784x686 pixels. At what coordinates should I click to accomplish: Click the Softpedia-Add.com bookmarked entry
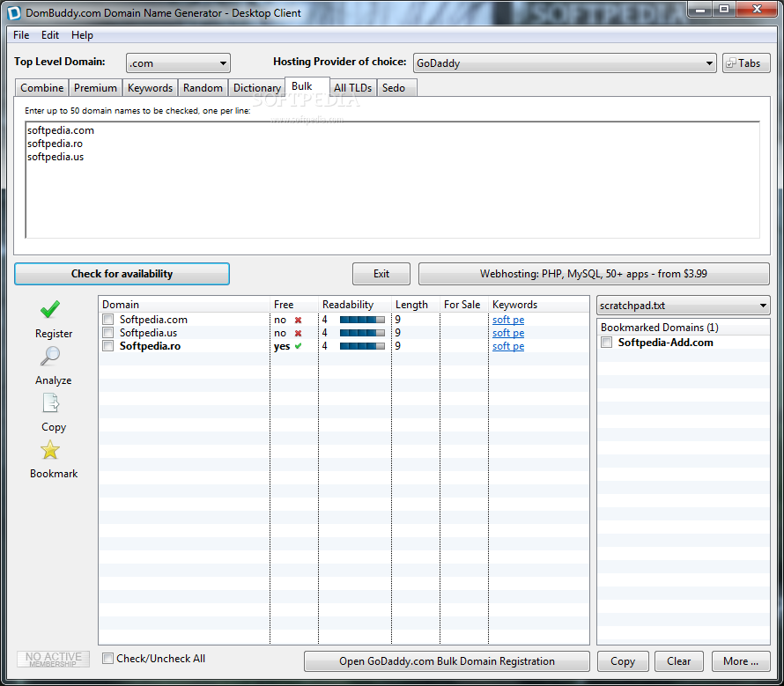tap(665, 343)
